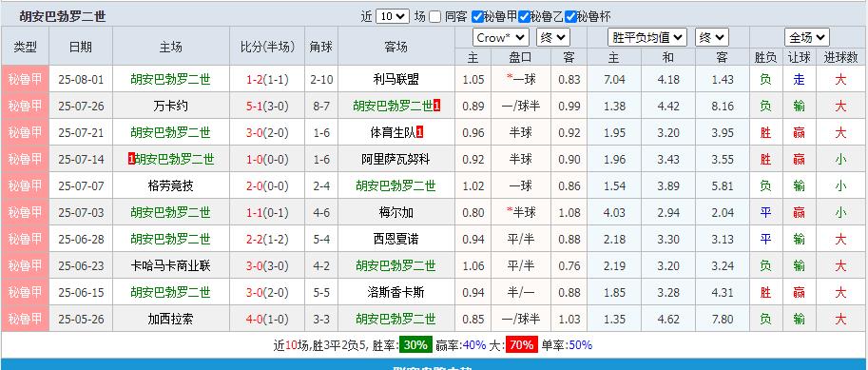The image size is (868, 370).
Task: Click the 胜 result in 洛斯香卡斯 row
Action: pyautogui.click(x=765, y=292)
